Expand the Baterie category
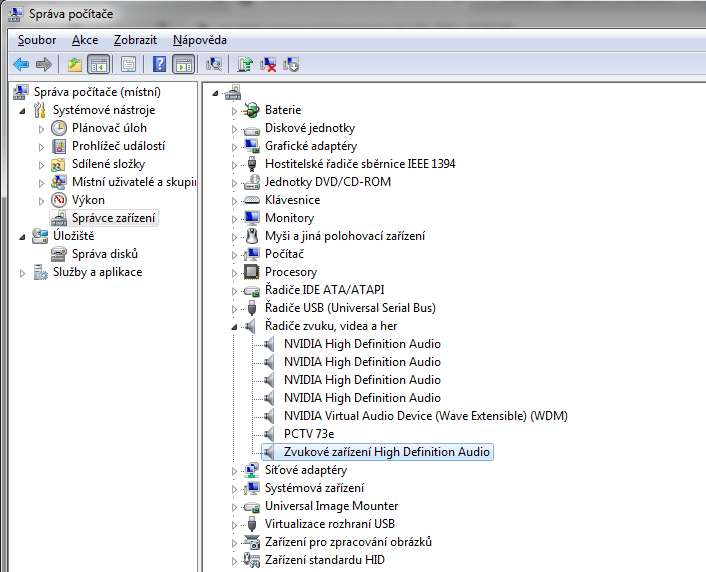The image size is (706, 572). click(x=234, y=111)
